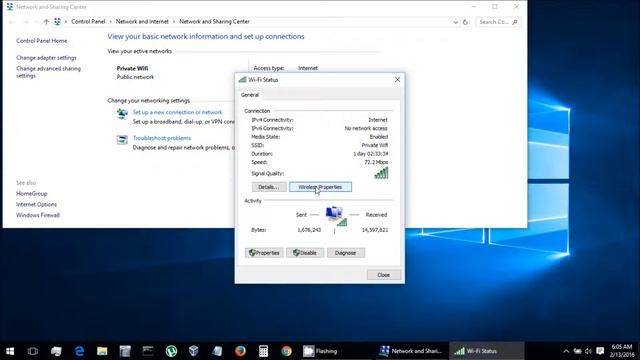Click the Back arrow in Control Panel window
640x360 pixels.
(12, 22)
